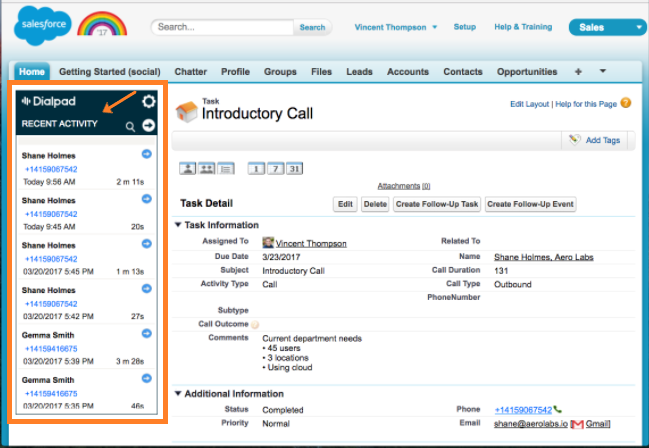The width and height of the screenshot is (649, 448).
Task: Open the Sales app menu dropdown
Action: pos(639,27)
